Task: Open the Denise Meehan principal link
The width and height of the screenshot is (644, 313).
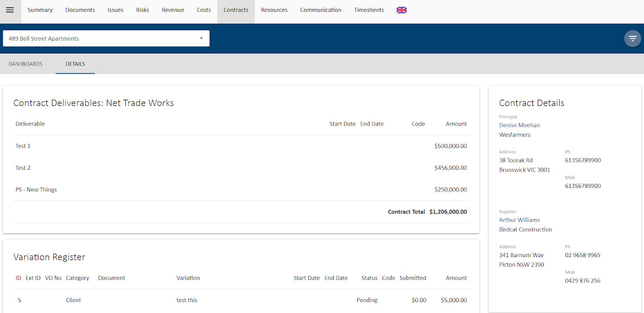Action: (x=519, y=125)
